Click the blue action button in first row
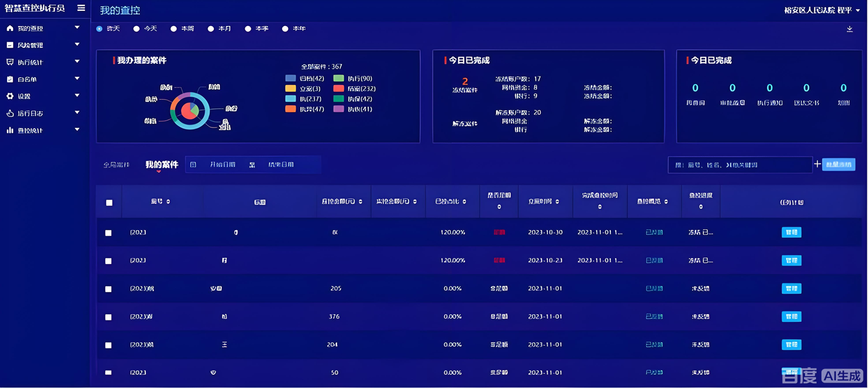The image size is (868, 388). pyautogui.click(x=792, y=232)
